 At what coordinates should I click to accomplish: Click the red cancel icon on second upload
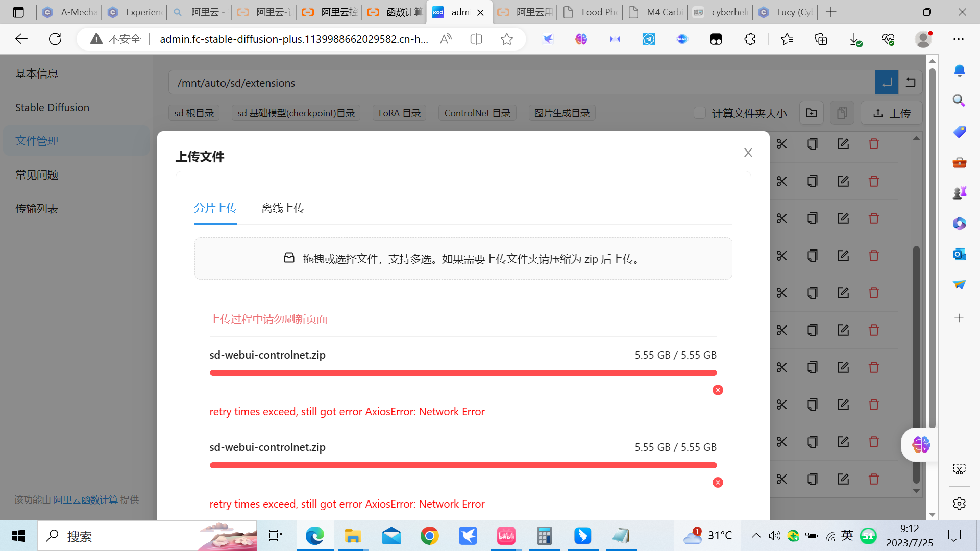(718, 483)
